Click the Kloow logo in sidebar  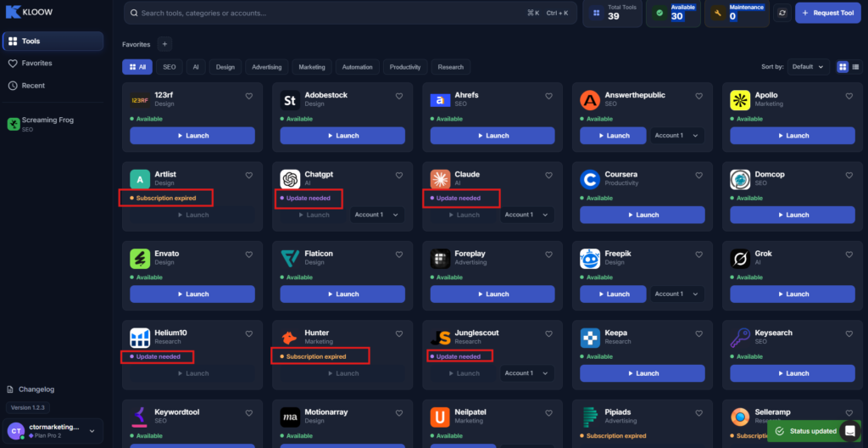point(30,12)
